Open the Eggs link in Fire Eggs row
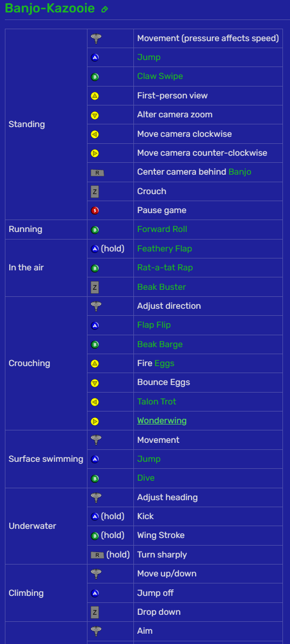Image resolution: width=290 pixels, height=644 pixels. [x=166, y=363]
